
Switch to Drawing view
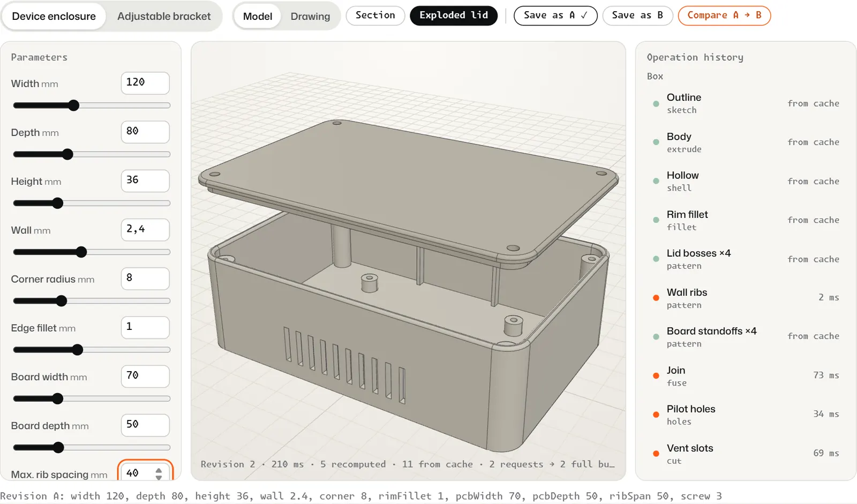coord(310,16)
